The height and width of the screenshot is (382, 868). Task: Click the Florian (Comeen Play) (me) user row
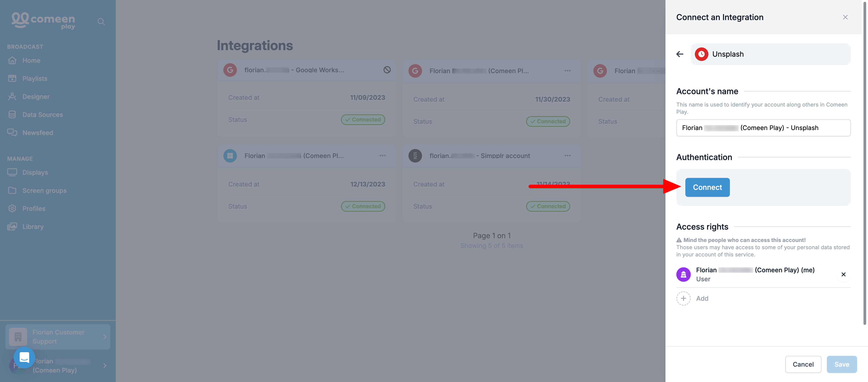(763, 275)
